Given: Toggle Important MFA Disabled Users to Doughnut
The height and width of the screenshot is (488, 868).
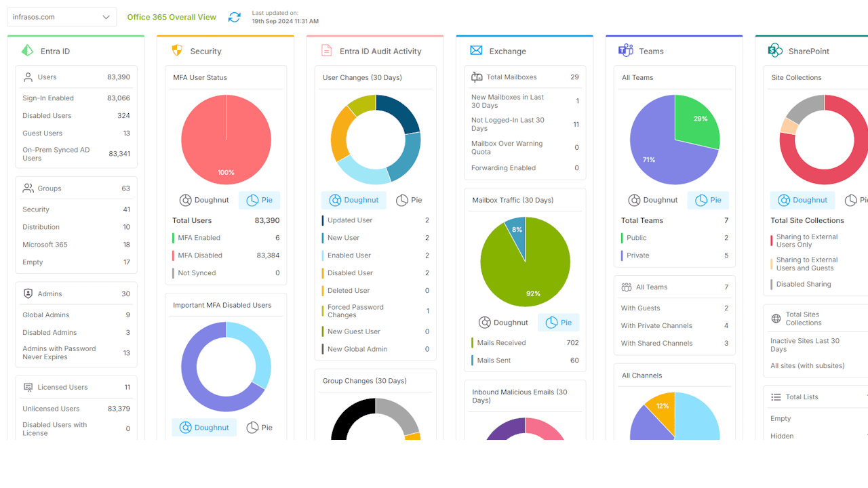Looking at the screenshot, I should click(204, 427).
